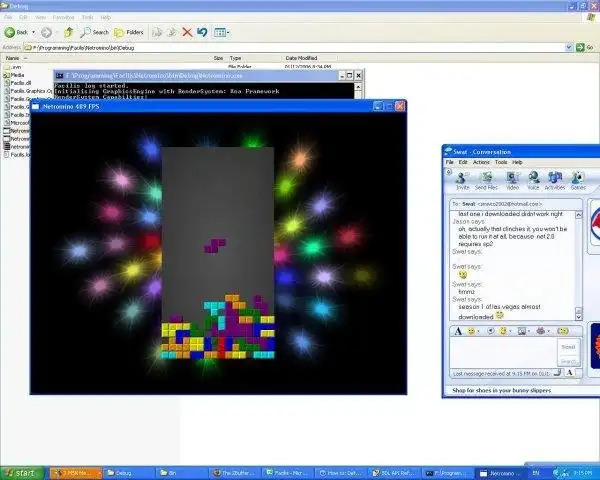The width and height of the screenshot is (600, 480).
Task: Open Games in Messenger toolbar
Action: coord(578,181)
